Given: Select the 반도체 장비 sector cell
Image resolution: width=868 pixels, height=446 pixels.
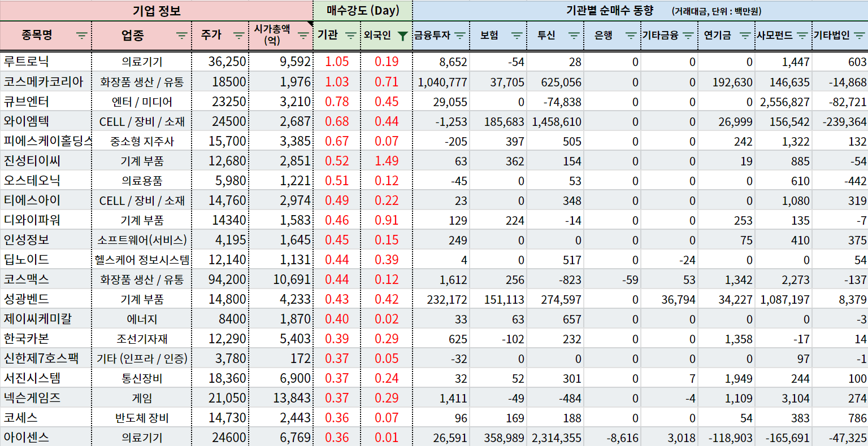Looking at the screenshot, I should coord(142,418).
